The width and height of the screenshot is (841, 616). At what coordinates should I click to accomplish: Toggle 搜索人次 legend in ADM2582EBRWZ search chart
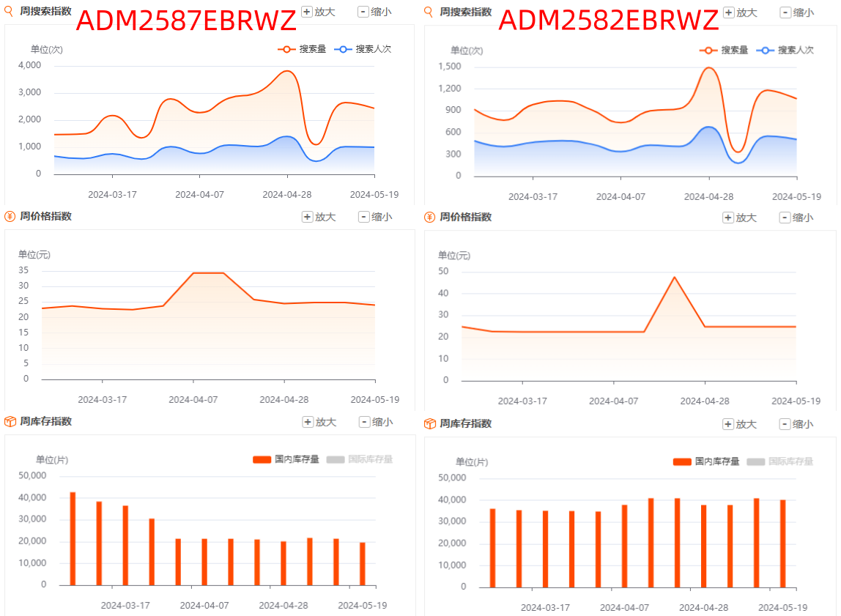tap(785, 50)
